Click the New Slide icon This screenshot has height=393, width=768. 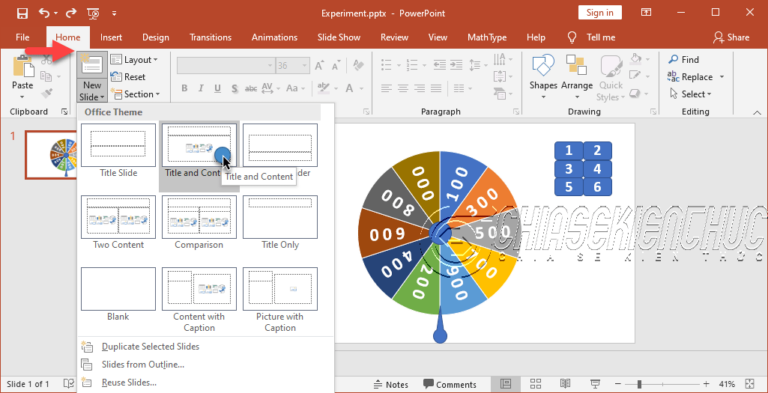(x=92, y=65)
